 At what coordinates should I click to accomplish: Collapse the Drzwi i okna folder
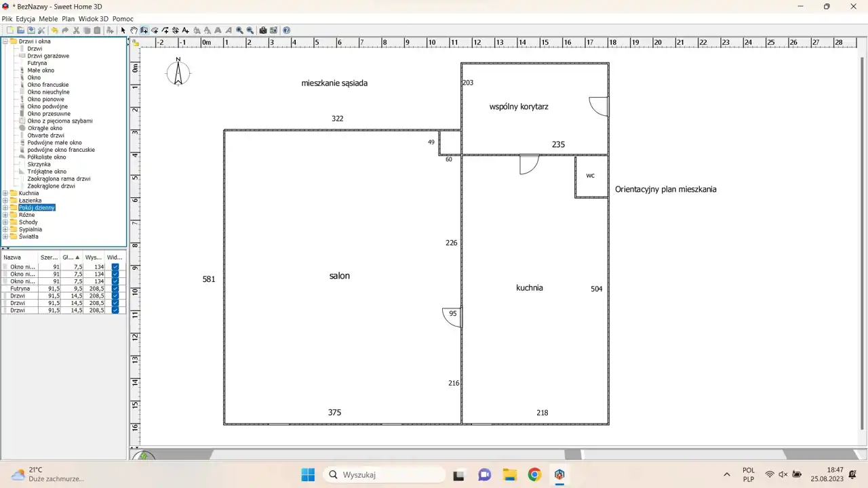tap(5, 41)
